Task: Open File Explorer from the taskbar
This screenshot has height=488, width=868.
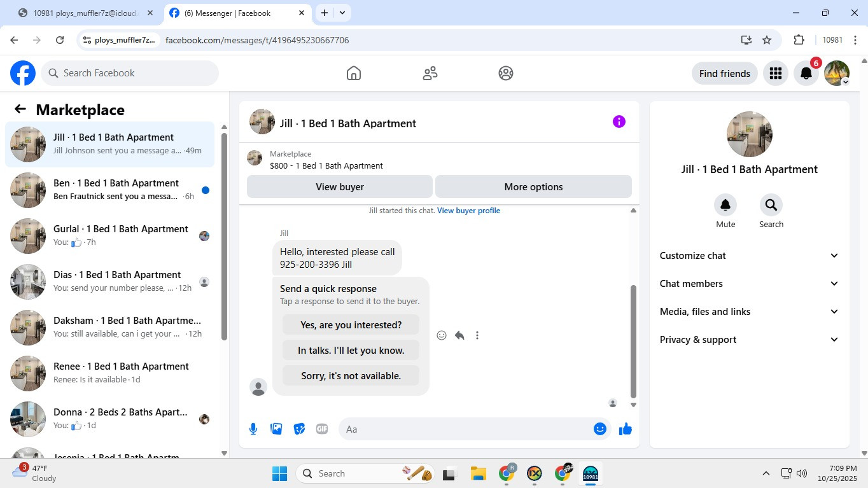Action: pyautogui.click(x=478, y=473)
